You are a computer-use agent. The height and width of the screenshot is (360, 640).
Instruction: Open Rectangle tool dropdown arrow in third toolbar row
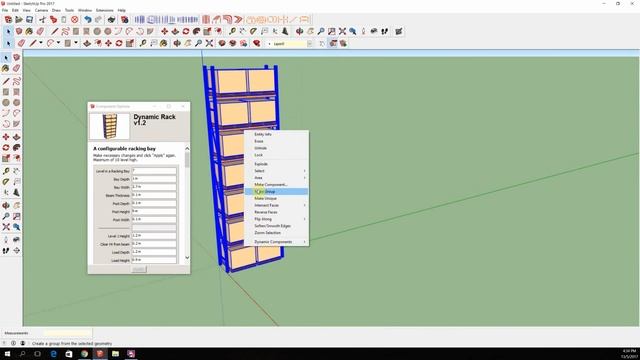pos(76,43)
